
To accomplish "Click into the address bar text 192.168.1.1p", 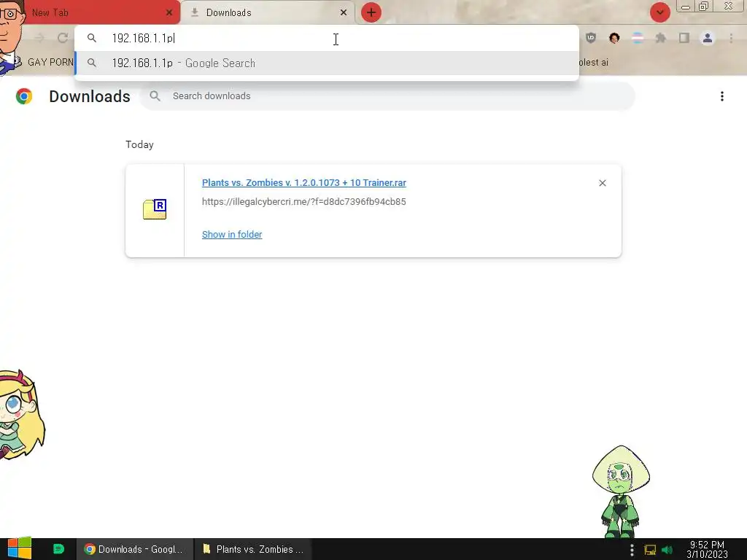I will [x=143, y=38].
